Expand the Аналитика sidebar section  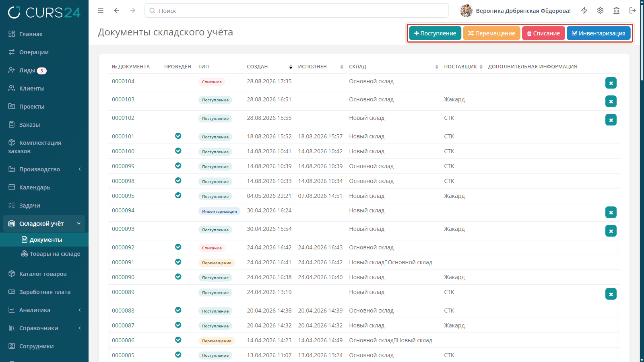coord(44,310)
